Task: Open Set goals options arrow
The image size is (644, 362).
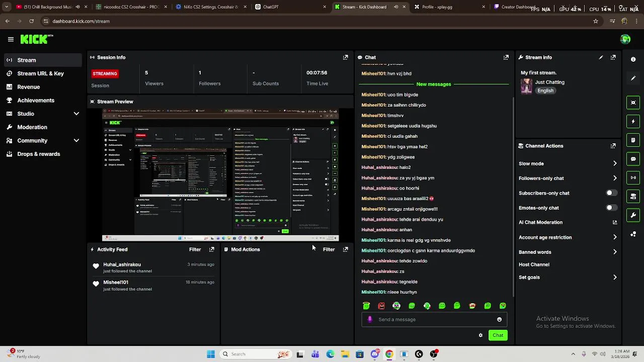Action: [615, 277]
